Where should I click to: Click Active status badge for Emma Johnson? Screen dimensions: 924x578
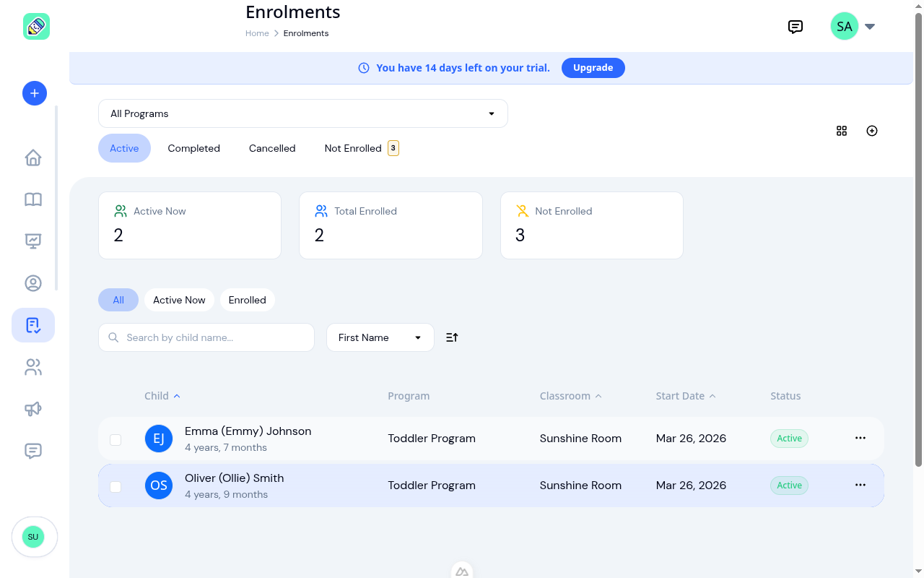(789, 439)
